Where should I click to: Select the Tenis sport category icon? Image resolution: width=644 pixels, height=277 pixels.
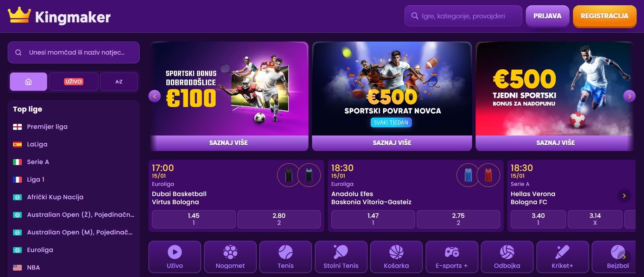pos(285,257)
